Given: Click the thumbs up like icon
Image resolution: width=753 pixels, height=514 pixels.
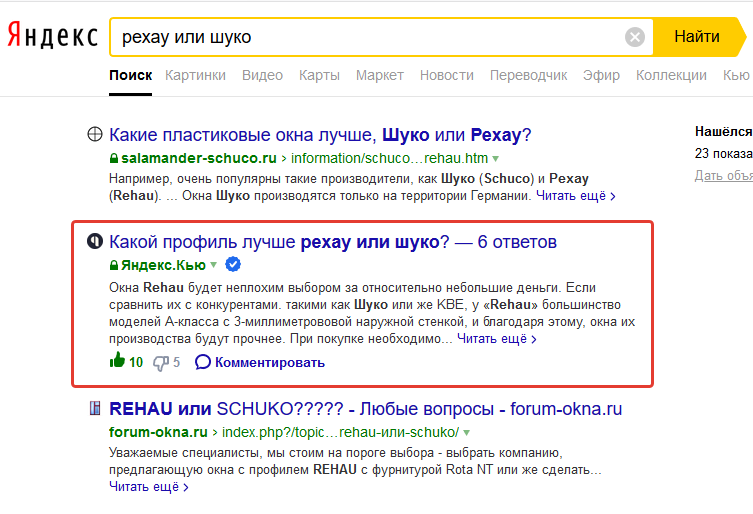Looking at the screenshot, I should [117, 361].
